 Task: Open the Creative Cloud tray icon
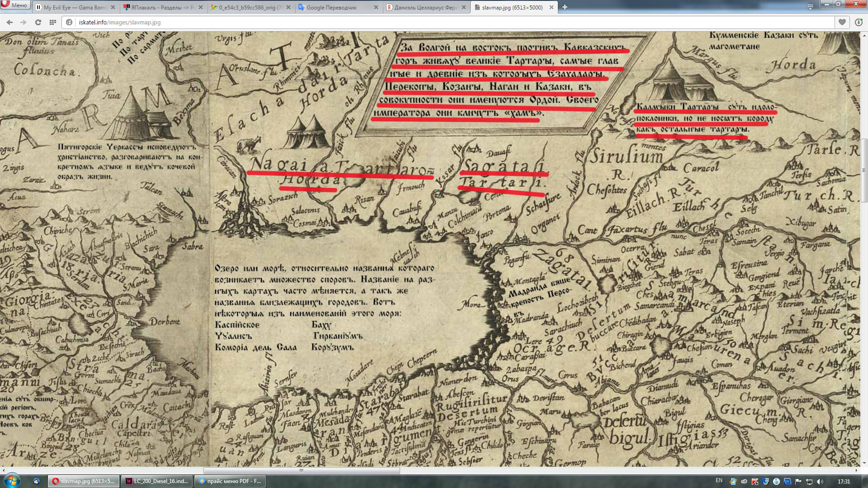(x=744, y=482)
